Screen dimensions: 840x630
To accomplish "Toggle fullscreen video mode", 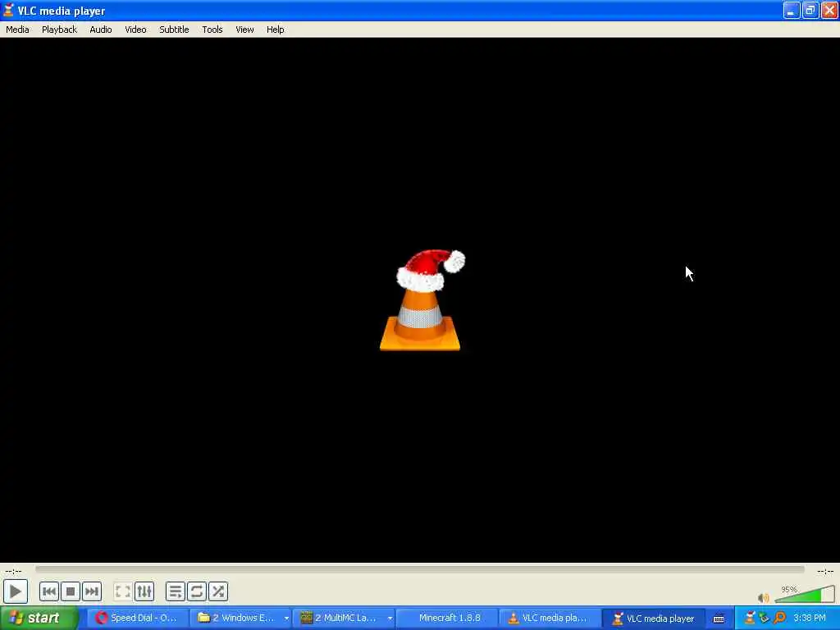I will click(123, 591).
